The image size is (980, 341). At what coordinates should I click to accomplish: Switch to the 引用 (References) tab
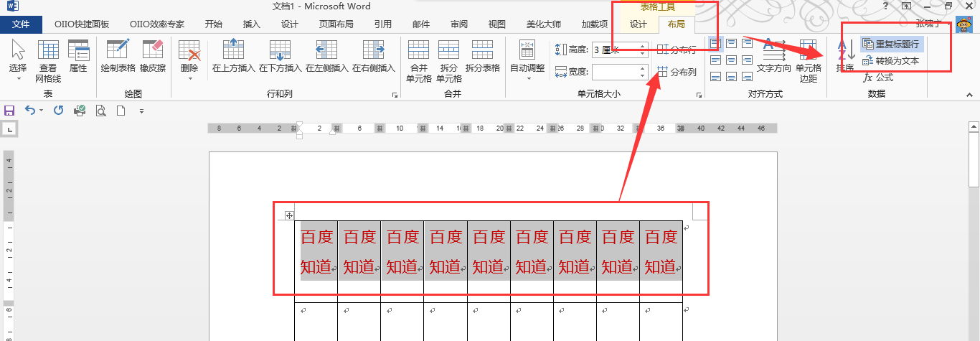tap(382, 24)
